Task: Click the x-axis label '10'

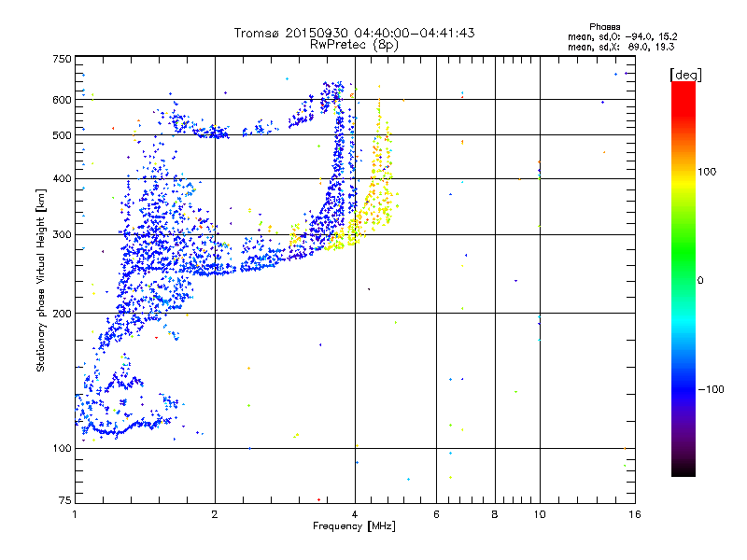Action: click(540, 514)
